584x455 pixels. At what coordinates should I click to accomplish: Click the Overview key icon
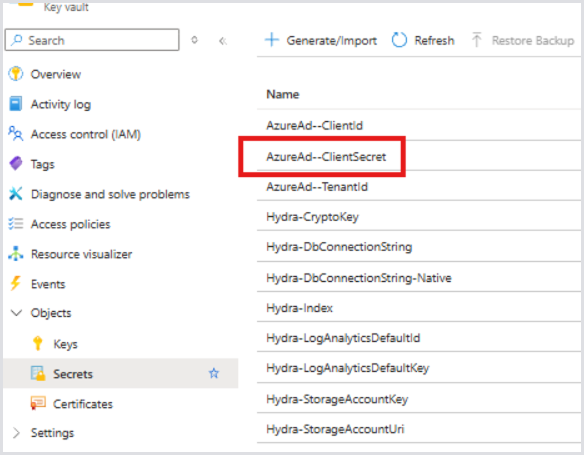16,74
